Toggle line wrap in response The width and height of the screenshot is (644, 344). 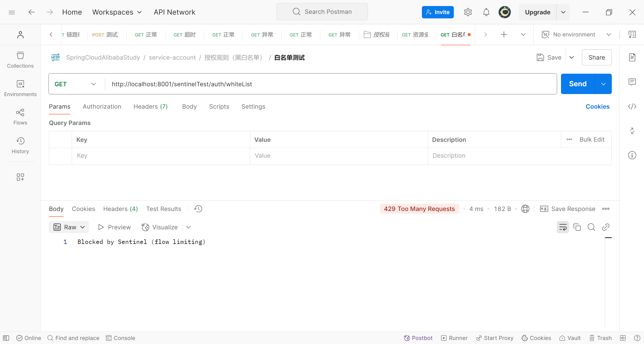(562, 227)
